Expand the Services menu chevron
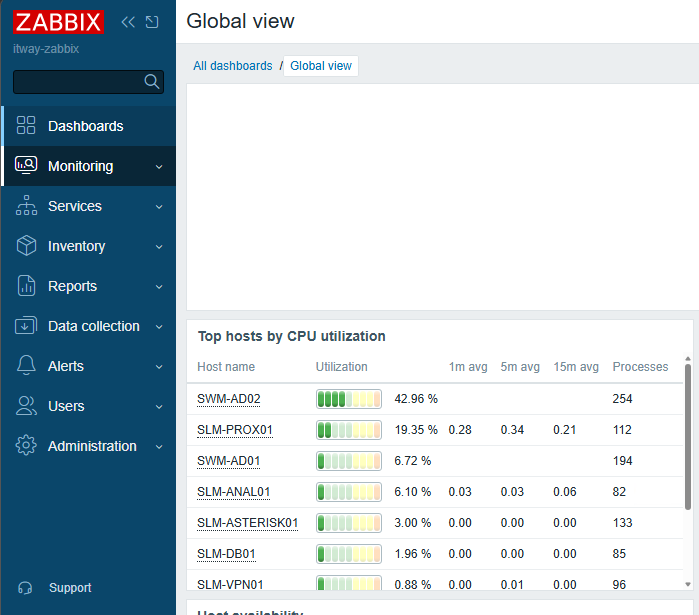 159,207
